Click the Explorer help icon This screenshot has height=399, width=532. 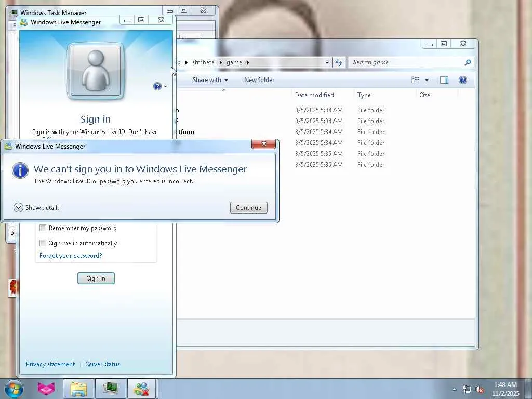[x=463, y=80]
